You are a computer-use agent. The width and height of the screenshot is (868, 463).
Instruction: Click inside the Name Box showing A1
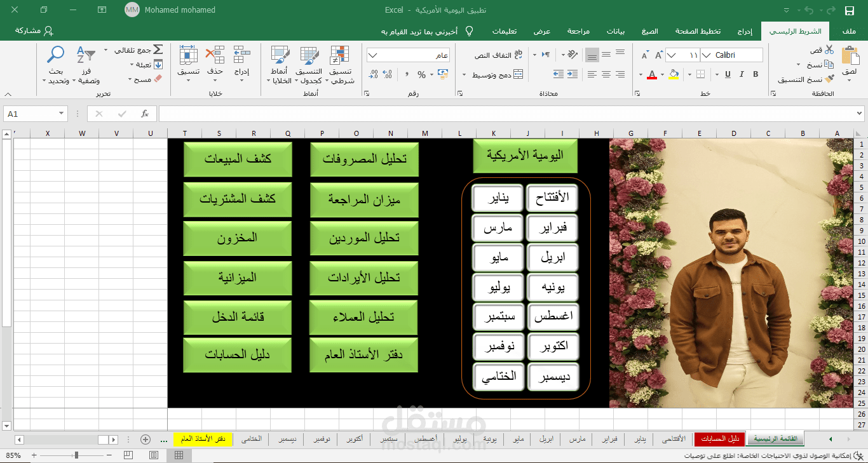30,113
